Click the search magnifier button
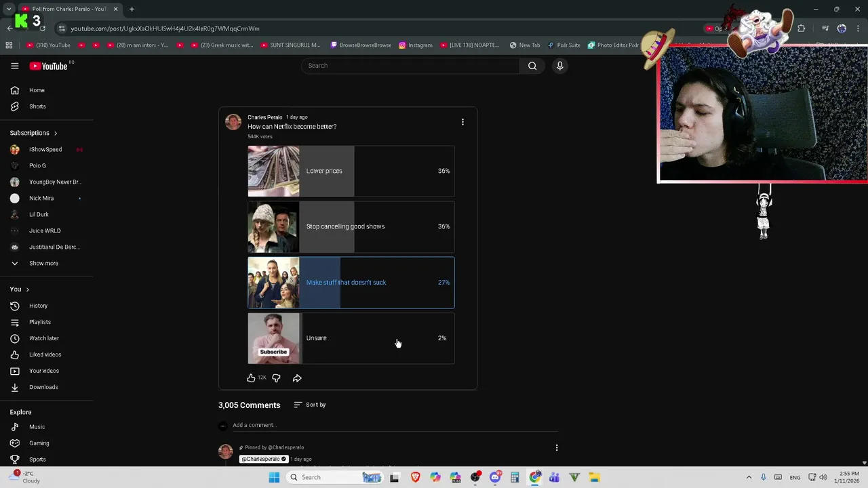 click(x=532, y=66)
